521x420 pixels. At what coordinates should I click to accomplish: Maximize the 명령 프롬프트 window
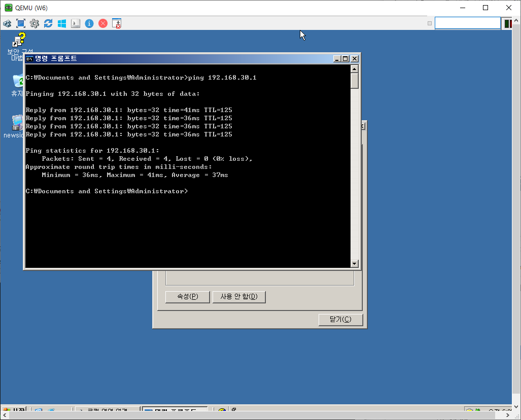click(x=345, y=59)
